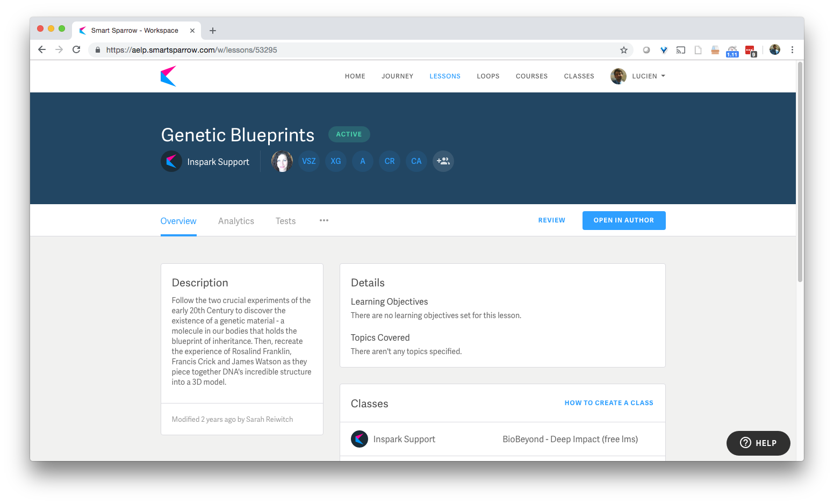Click the browser forward arrow

(x=59, y=49)
